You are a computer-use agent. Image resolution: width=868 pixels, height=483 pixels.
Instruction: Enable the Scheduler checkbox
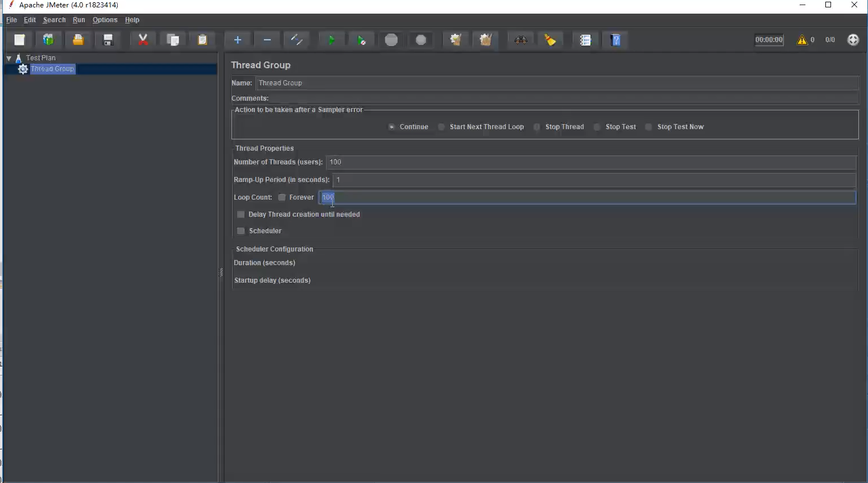[241, 231]
